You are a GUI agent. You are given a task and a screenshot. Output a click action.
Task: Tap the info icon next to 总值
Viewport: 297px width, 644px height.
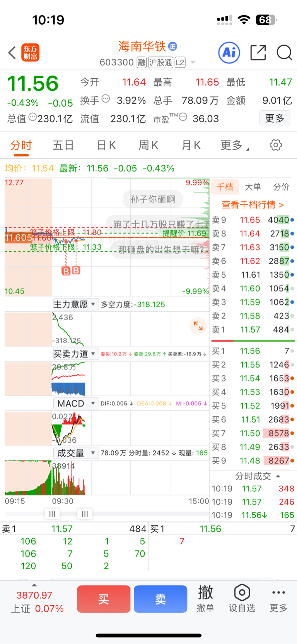tap(32, 117)
